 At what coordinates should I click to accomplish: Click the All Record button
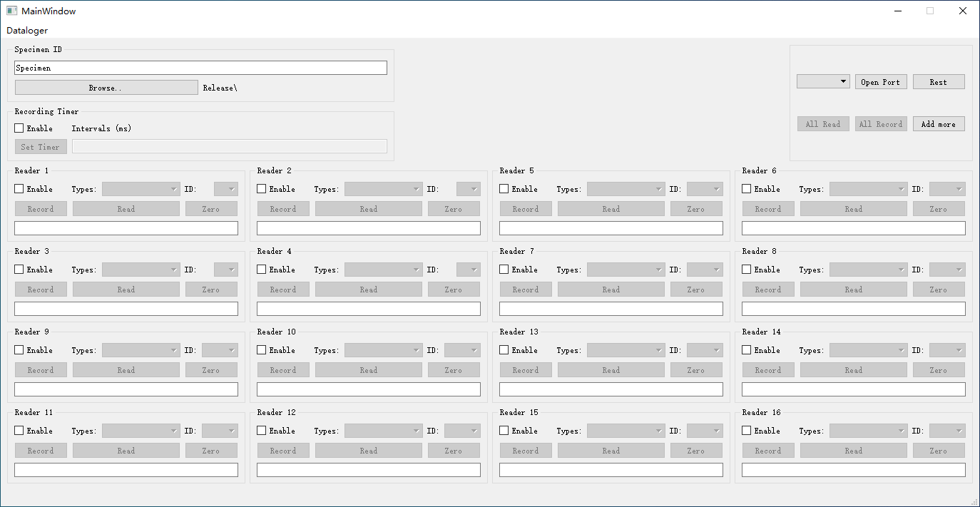(x=881, y=124)
